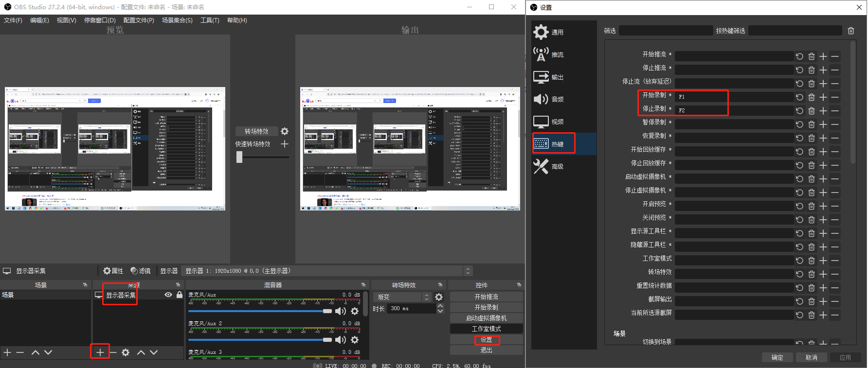Viewport: 868px width, 368px height.
Task: Open the 视图(V) menu
Action: 67,20
